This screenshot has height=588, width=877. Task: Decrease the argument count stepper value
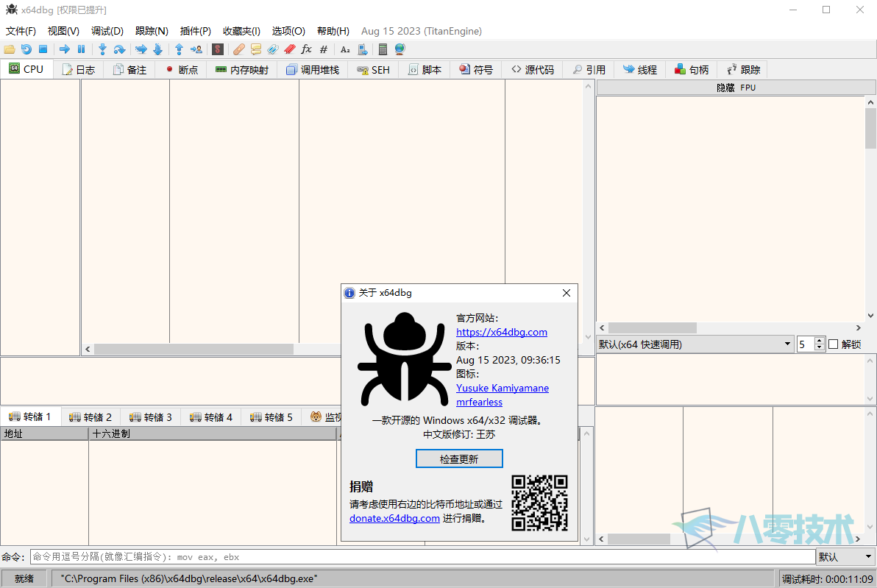[x=820, y=347]
